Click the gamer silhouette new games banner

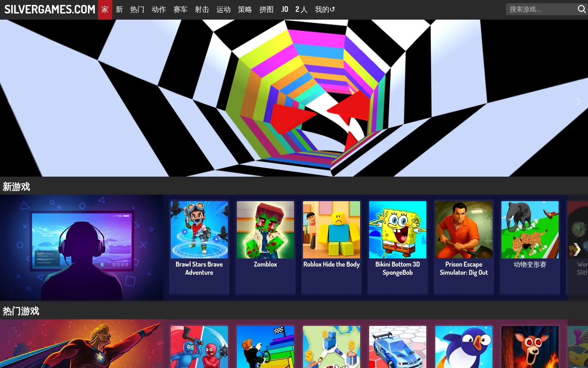click(x=82, y=248)
